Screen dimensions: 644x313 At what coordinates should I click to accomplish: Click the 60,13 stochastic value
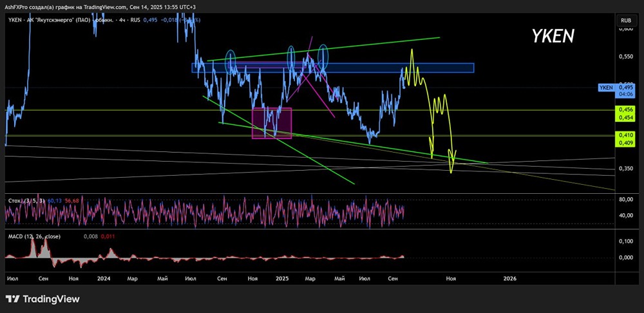tap(55, 200)
